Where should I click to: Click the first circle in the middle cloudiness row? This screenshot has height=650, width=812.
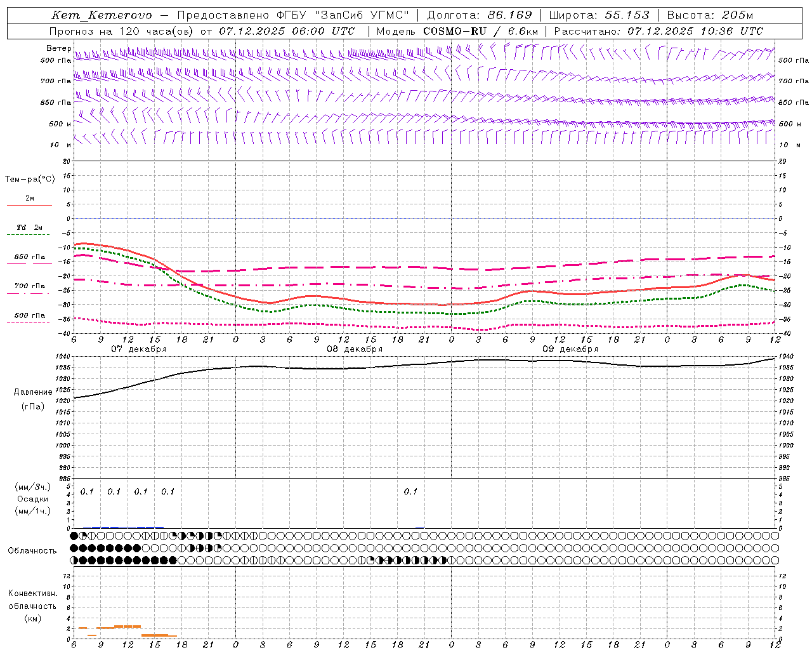coord(74,548)
